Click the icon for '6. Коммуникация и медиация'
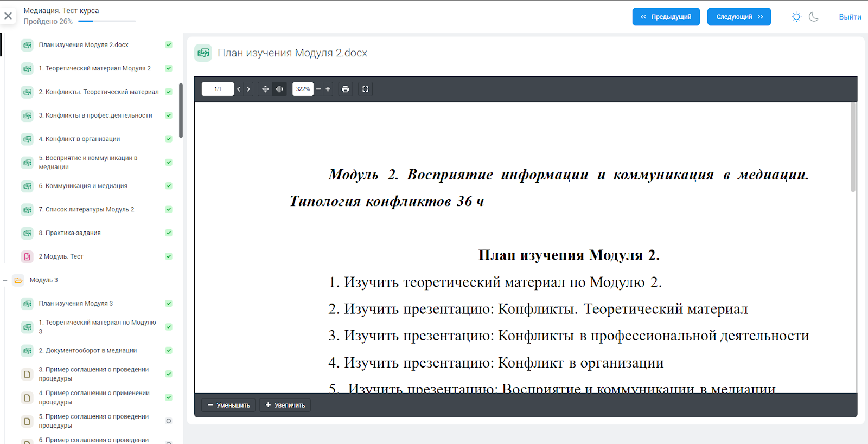868x444 pixels. click(27, 186)
